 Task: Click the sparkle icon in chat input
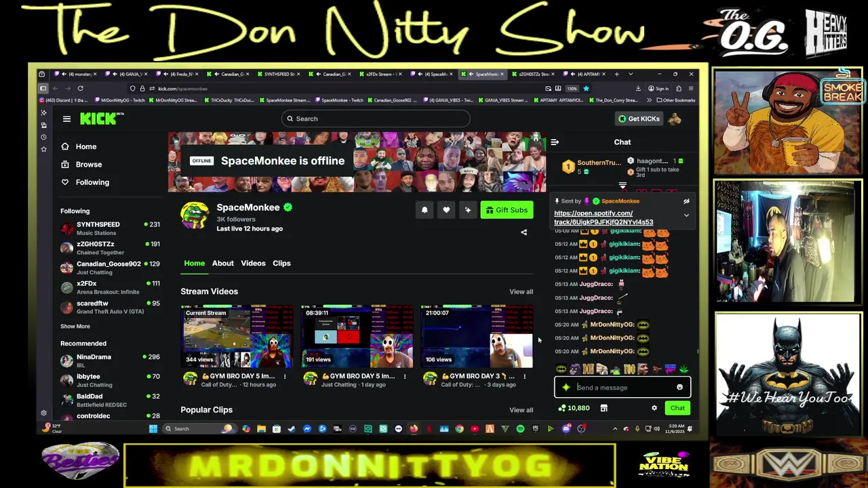pos(566,388)
